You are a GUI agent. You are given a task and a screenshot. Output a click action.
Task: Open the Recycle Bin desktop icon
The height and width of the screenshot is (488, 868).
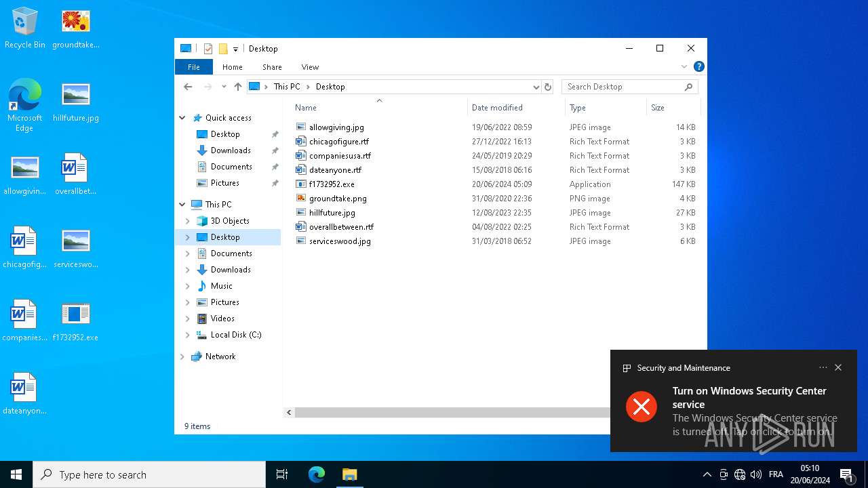point(25,28)
